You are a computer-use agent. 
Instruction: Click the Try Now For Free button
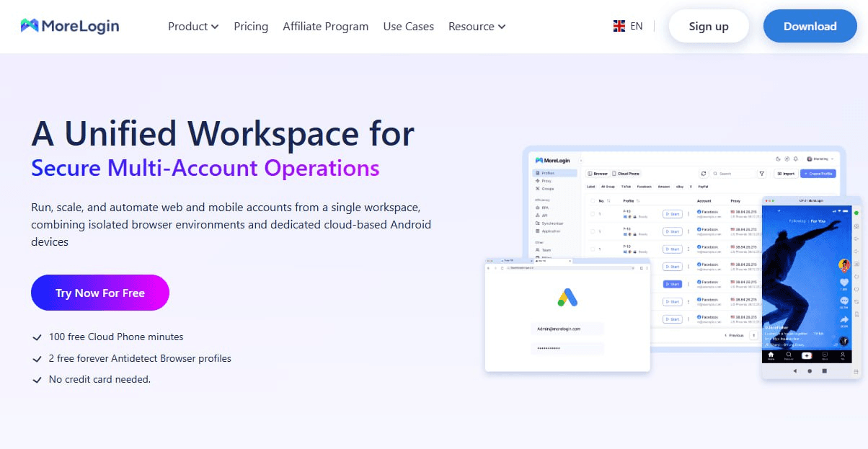(x=100, y=293)
